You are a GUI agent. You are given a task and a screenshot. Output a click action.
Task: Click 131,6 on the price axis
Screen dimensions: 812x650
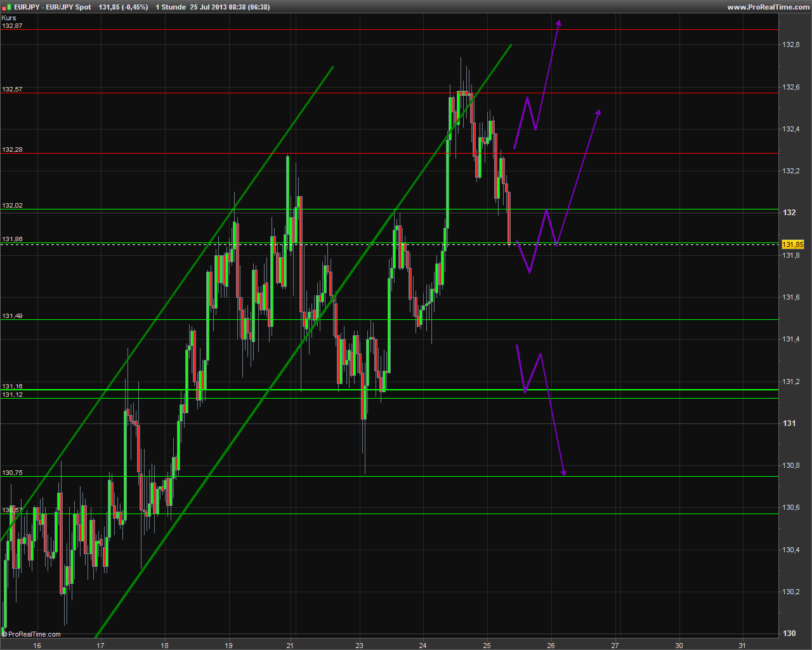pyautogui.click(x=791, y=297)
